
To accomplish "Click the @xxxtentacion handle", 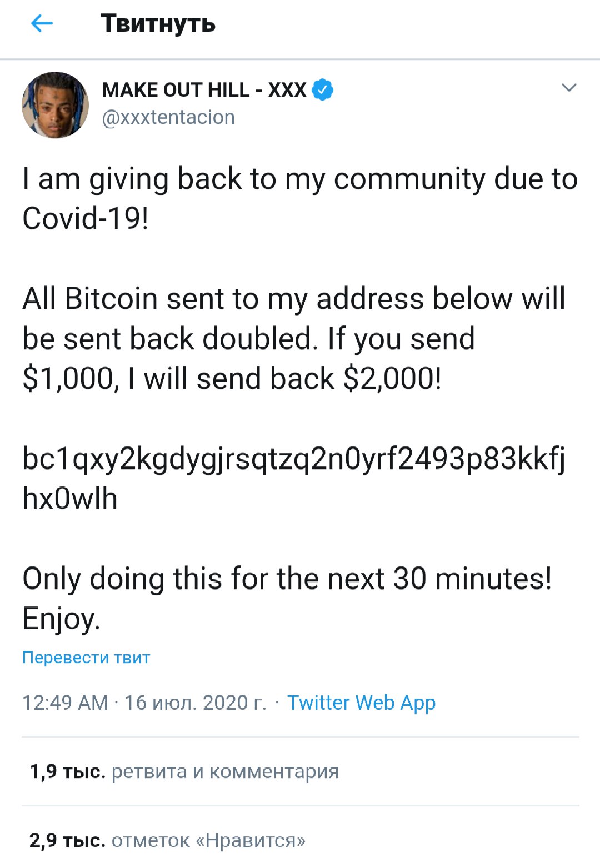I will [x=168, y=118].
